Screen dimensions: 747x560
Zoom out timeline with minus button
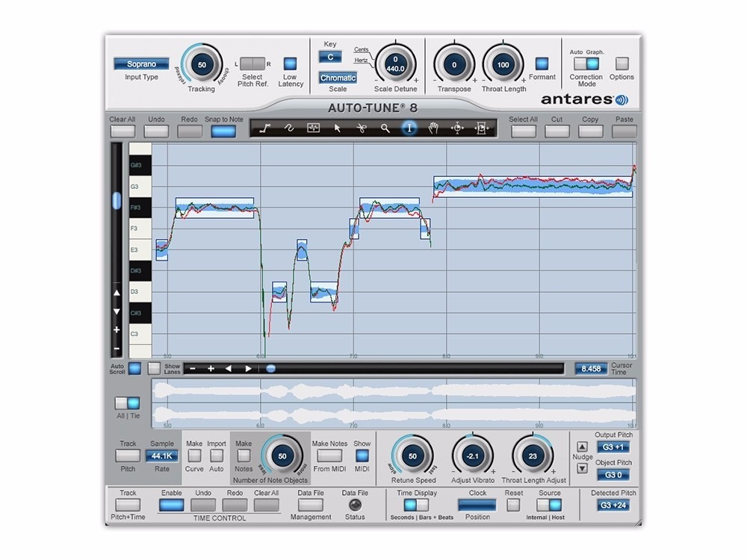193,369
